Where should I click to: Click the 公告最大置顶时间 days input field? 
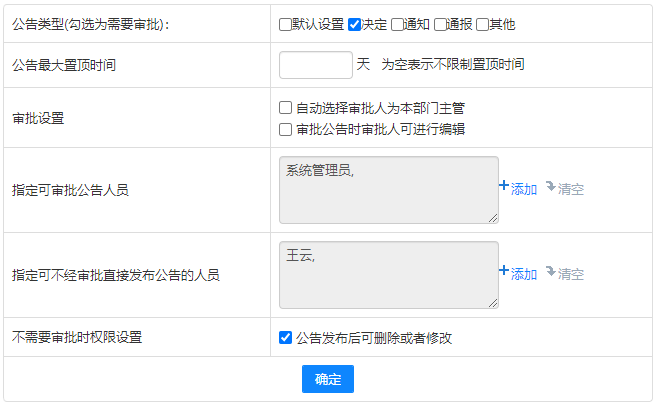pos(315,65)
